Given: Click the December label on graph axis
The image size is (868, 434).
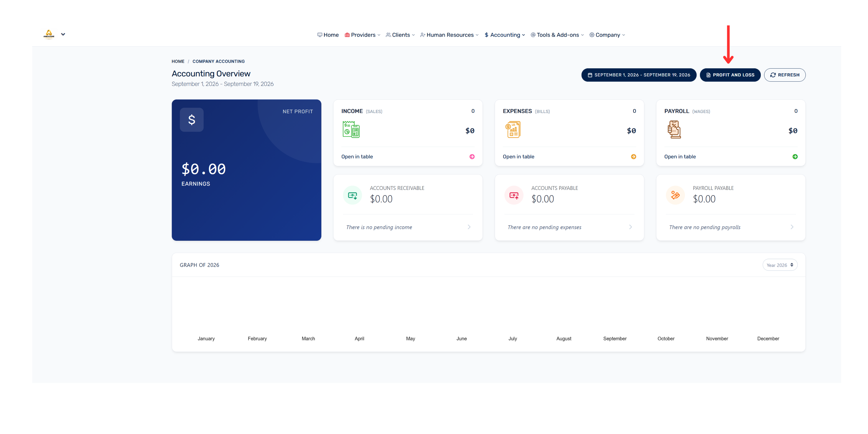Looking at the screenshot, I should click(x=768, y=339).
